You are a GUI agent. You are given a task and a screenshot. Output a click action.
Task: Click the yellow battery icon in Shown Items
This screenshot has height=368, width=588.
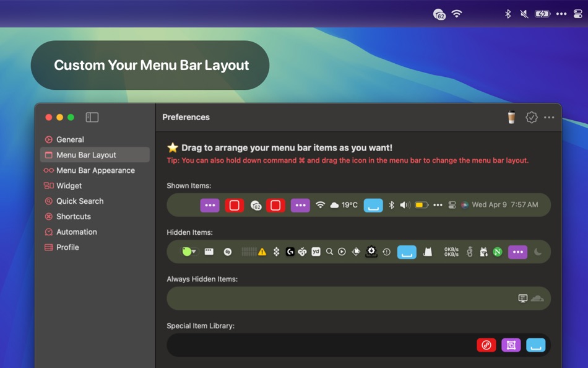[x=422, y=205]
